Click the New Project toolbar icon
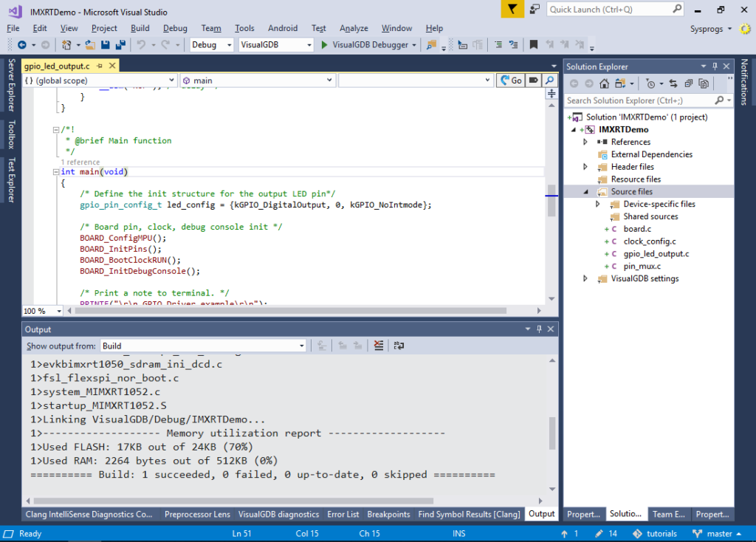Viewport: 756px width, 542px height. (66, 45)
